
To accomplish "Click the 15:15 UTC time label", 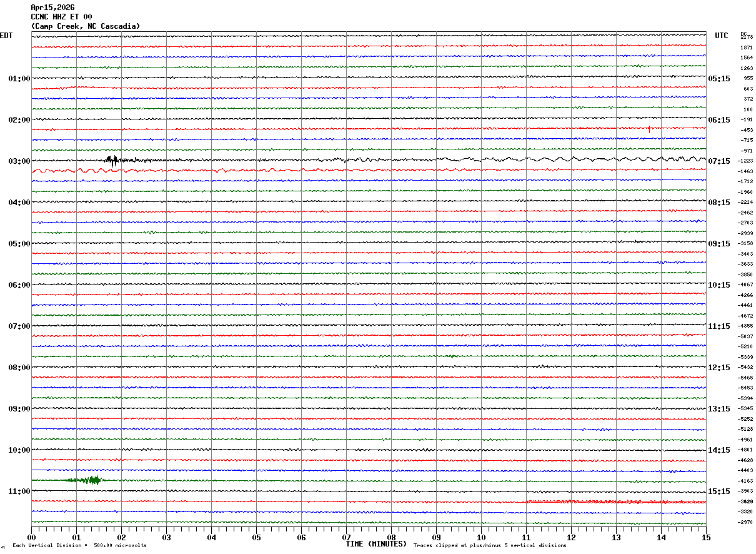I will point(719,491).
